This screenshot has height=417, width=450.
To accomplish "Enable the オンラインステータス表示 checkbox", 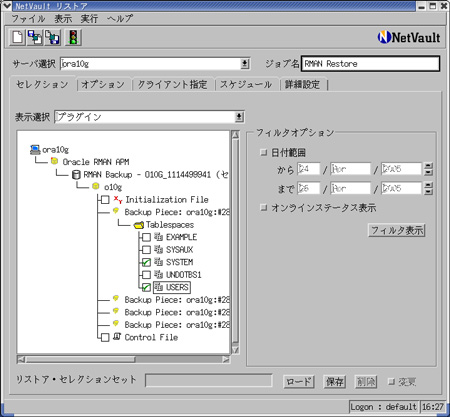I will coord(264,208).
